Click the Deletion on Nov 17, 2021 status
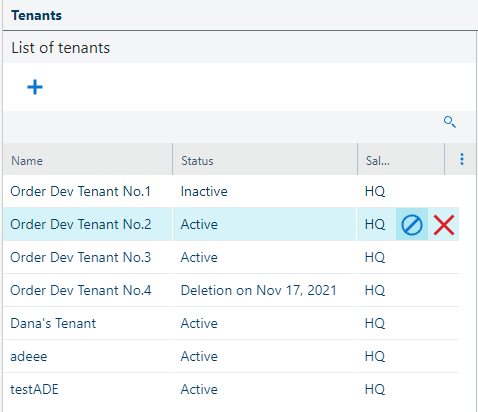The height and width of the screenshot is (412, 478). 258,290
